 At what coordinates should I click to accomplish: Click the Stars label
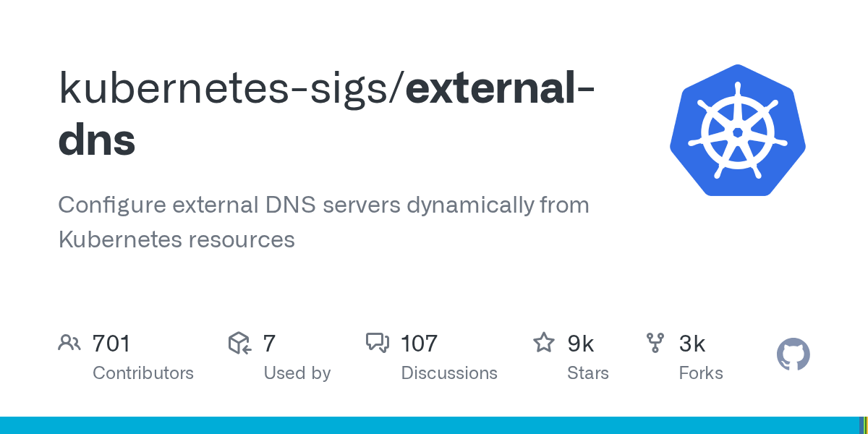[588, 373]
